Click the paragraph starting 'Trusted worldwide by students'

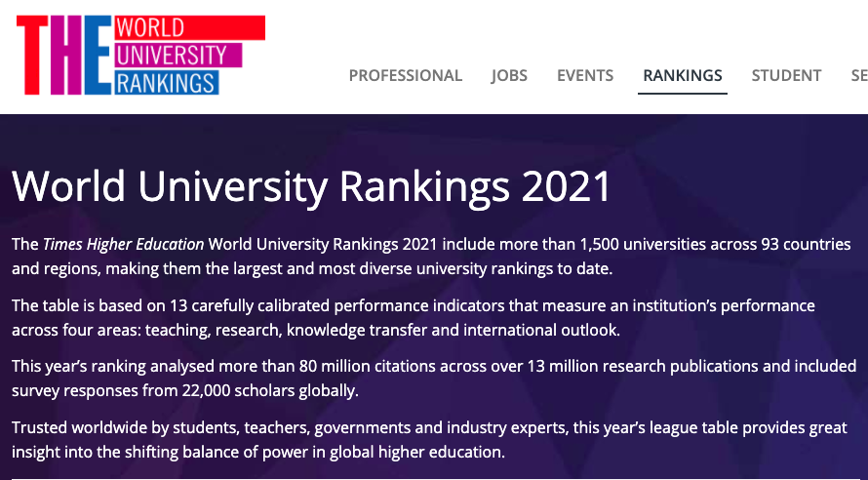click(429, 440)
